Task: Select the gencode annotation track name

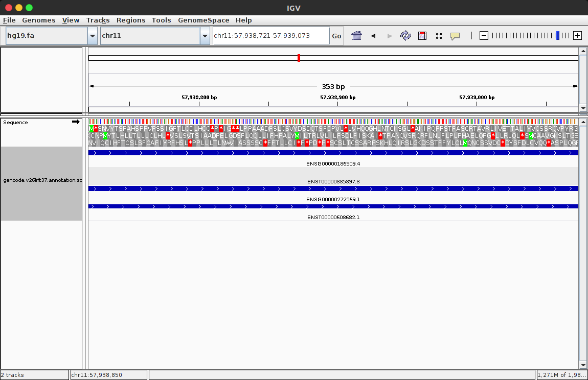Action: 42,180
